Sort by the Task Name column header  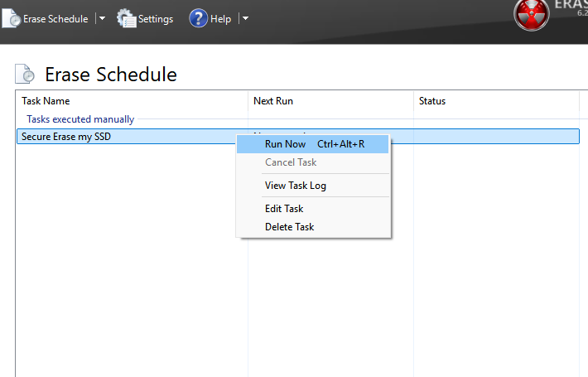click(46, 101)
